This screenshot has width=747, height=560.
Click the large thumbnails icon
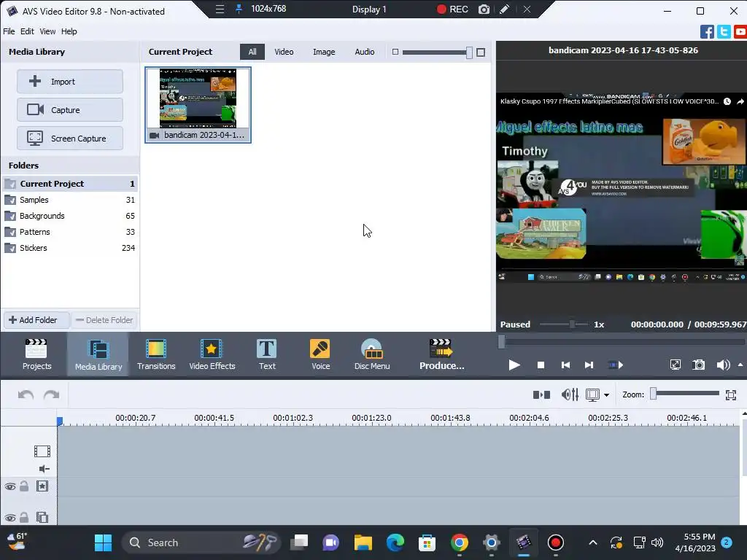(481, 52)
